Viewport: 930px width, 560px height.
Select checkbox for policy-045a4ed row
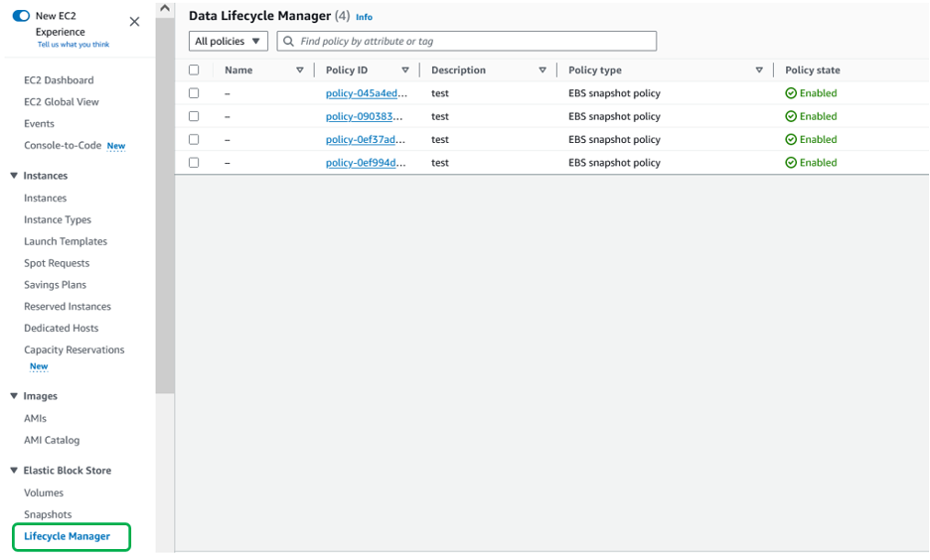coord(194,93)
